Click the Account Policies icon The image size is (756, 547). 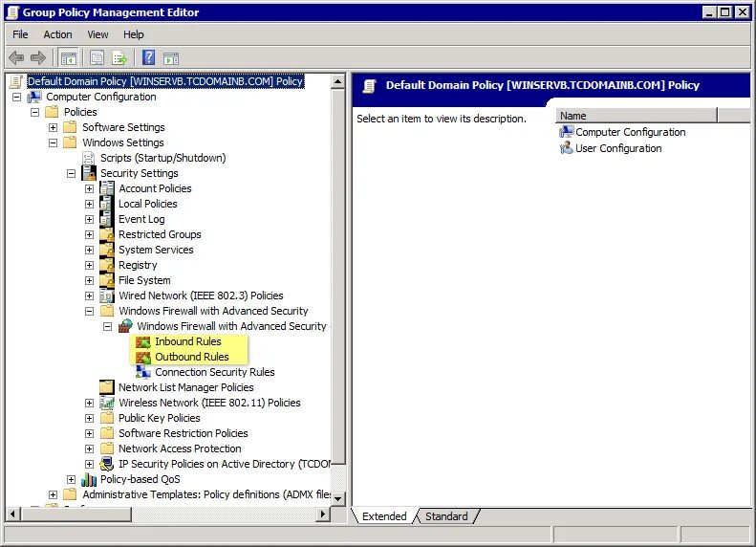coord(106,188)
